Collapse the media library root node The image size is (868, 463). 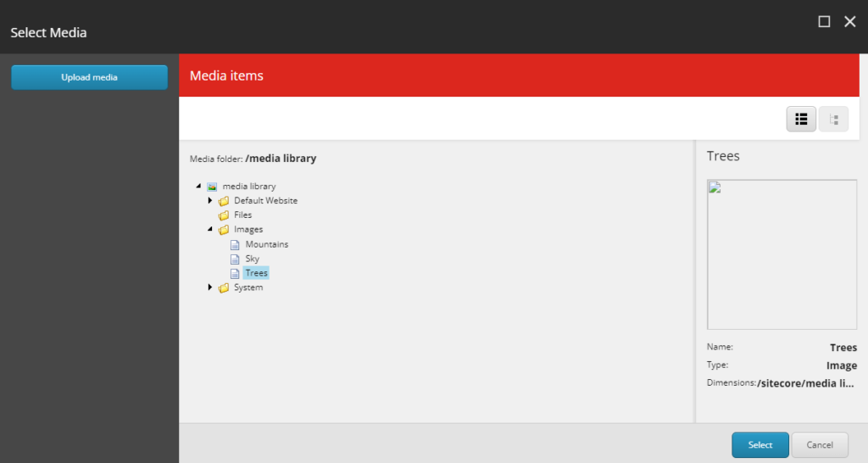pyautogui.click(x=198, y=186)
